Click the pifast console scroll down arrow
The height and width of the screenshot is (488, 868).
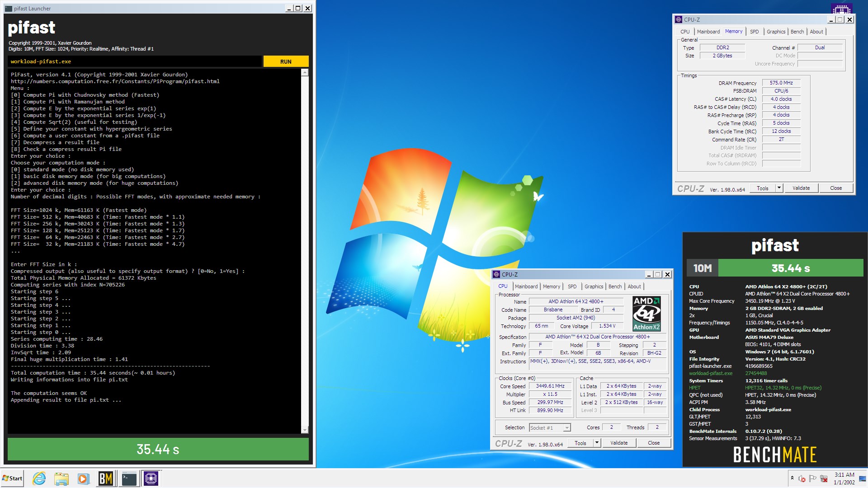[x=305, y=430]
